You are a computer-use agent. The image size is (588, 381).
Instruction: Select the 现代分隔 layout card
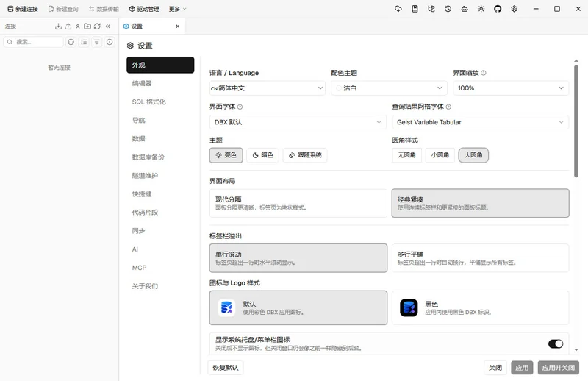298,203
